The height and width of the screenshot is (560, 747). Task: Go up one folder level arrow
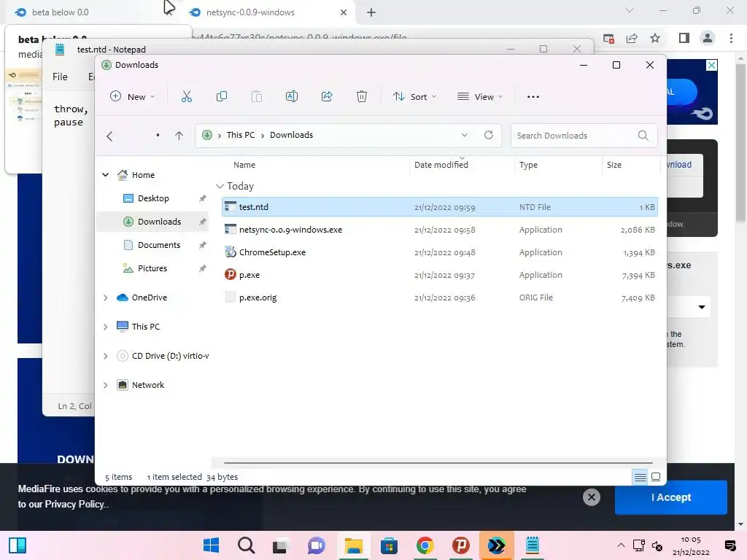pyautogui.click(x=179, y=136)
